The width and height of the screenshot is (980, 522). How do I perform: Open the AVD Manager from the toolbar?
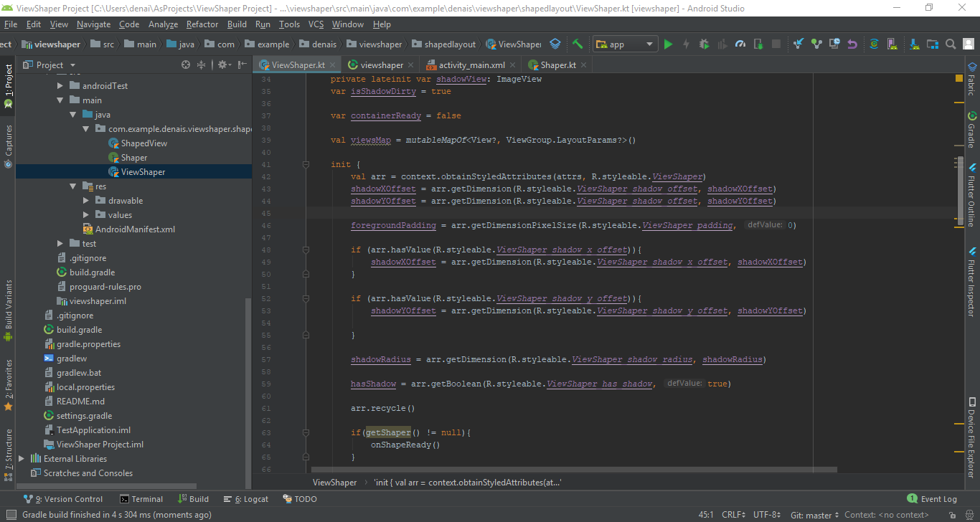[x=892, y=44]
